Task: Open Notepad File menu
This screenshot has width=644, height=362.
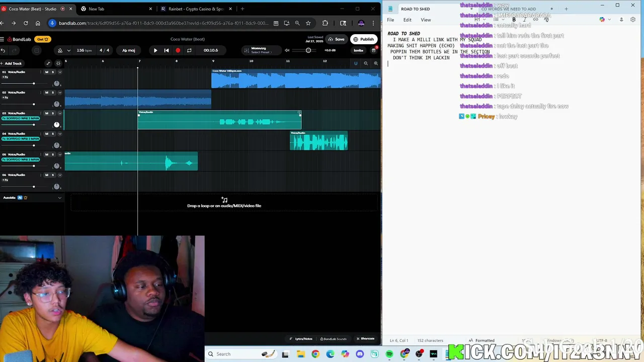Action: point(390,20)
